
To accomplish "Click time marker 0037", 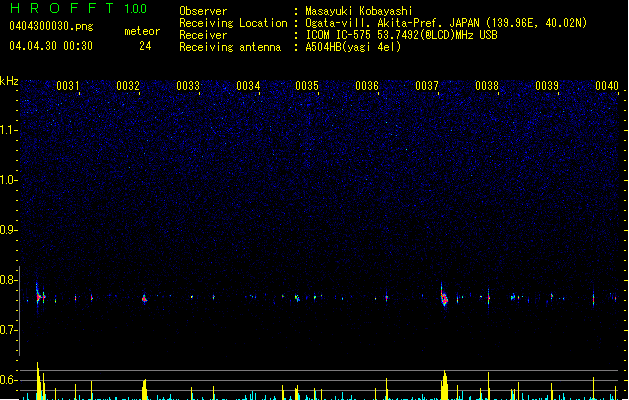I will pos(427,85).
